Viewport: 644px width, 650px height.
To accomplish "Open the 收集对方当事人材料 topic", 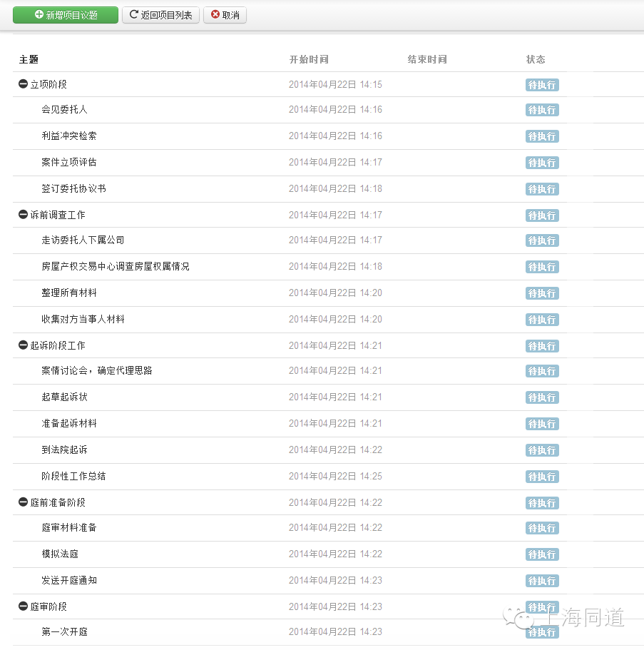I will pos(83,319).
